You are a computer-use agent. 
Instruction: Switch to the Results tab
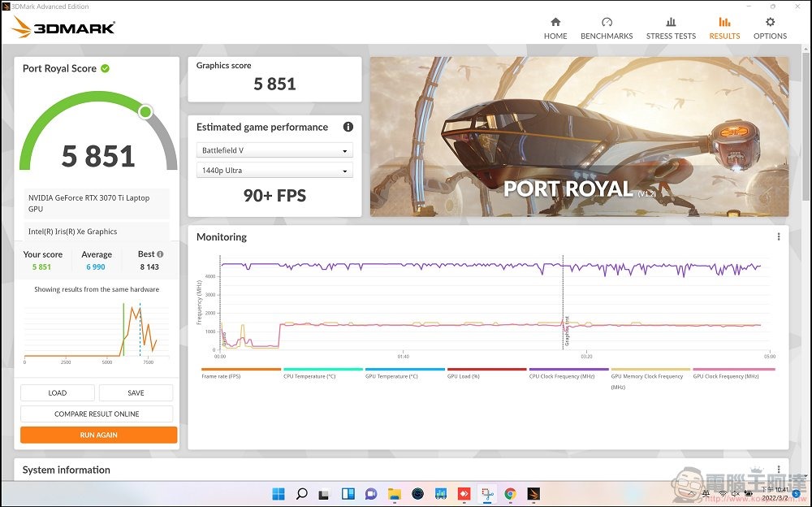724,28
